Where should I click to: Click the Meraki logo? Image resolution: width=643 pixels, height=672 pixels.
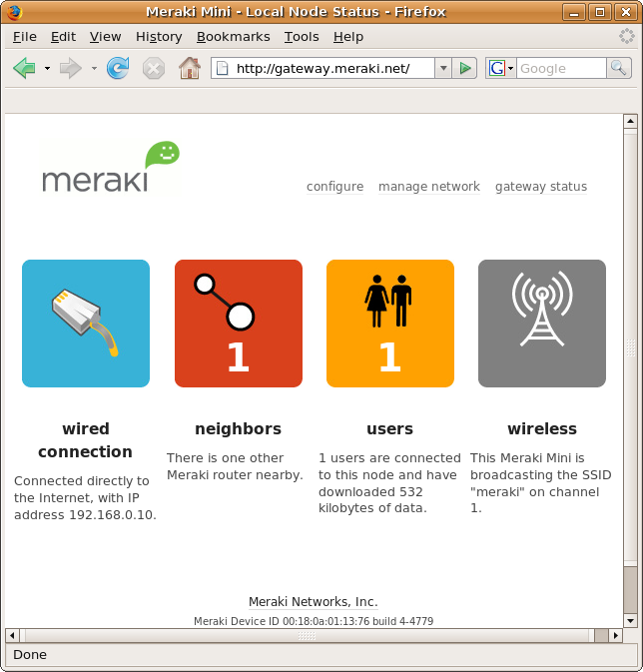tap(110, 167)
